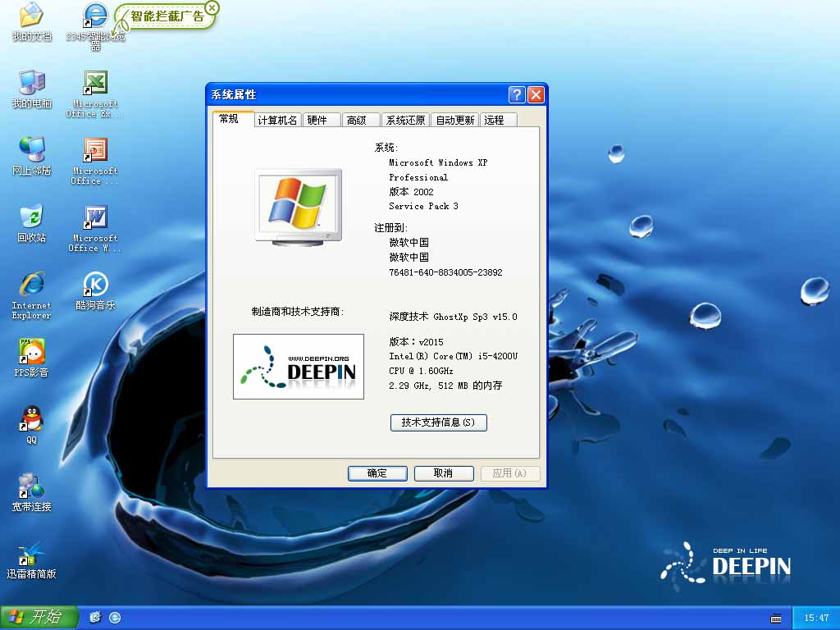This screenshot has height=630, width=840.
Task: Switch to the 计算机名 tab
Action: pos(277,120)
